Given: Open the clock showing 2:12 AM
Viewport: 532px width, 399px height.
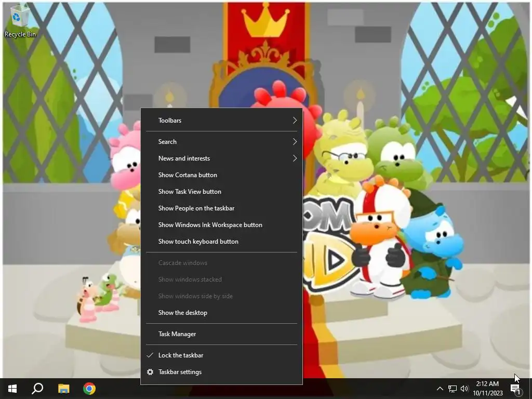Looking at the screenshot, I should tap(487, 389).
